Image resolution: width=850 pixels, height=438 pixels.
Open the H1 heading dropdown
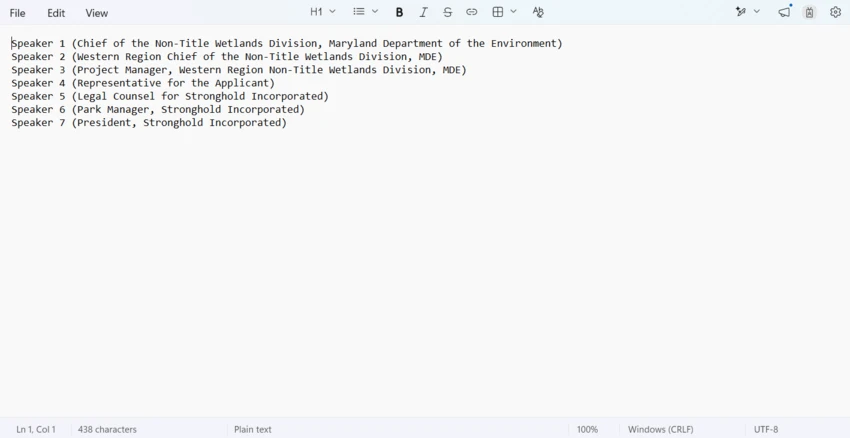323,11
